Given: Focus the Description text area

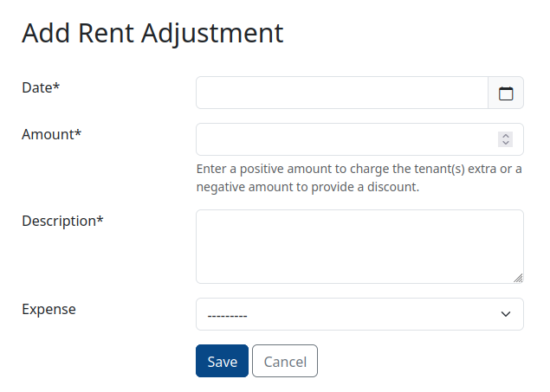Looking at the screenshot, I should tap(359, 247).
